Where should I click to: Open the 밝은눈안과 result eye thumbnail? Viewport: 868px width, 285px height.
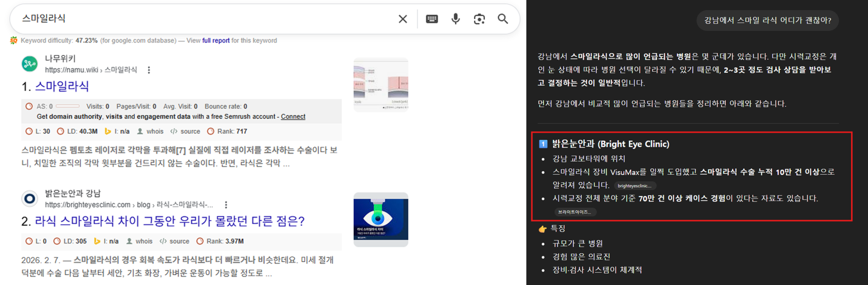381,220
